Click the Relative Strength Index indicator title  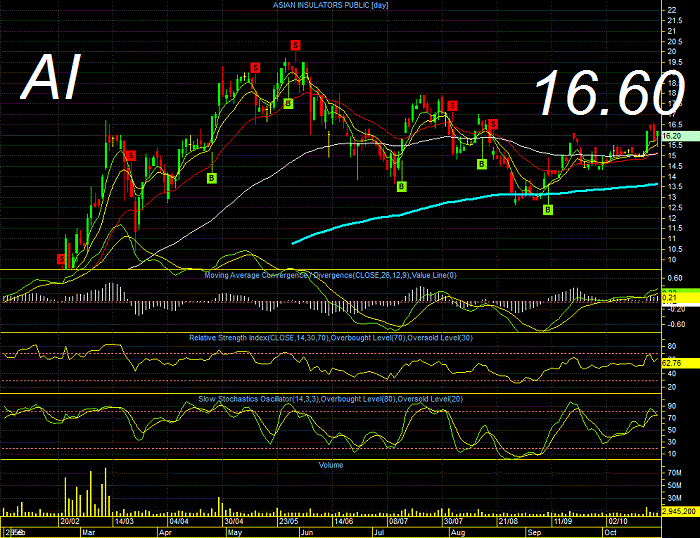331,338
